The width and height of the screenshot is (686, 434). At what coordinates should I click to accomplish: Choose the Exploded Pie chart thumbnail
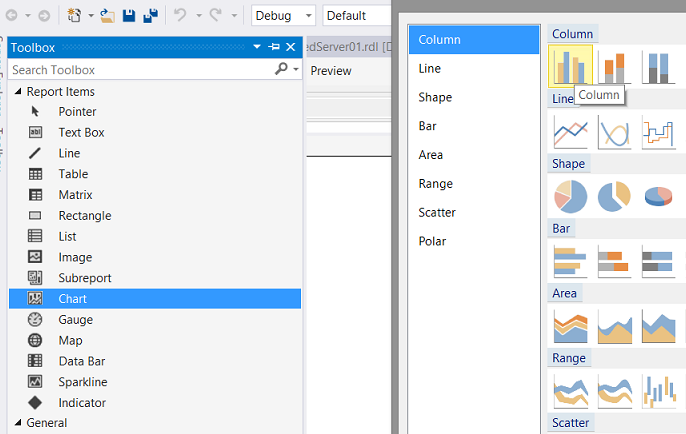(x=614, y=196)
